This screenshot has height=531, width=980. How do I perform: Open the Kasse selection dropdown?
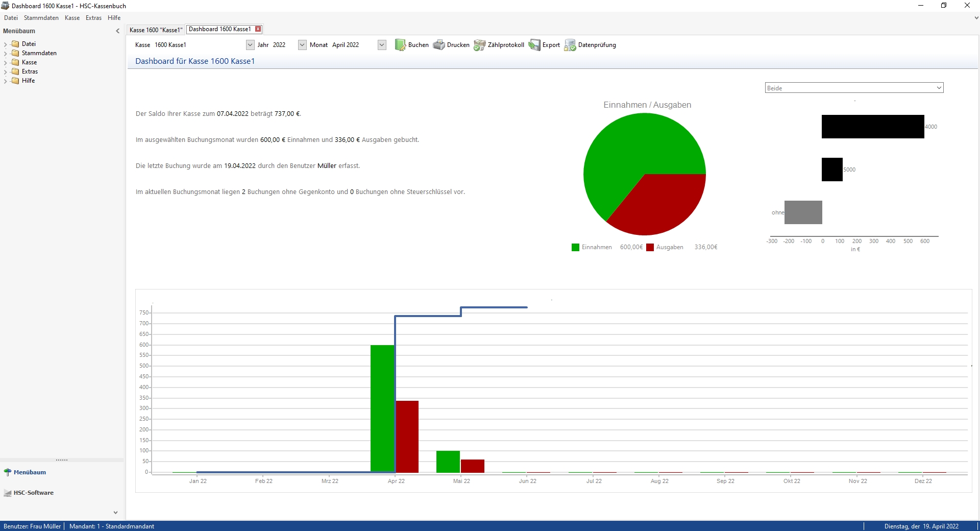point(250,45)
